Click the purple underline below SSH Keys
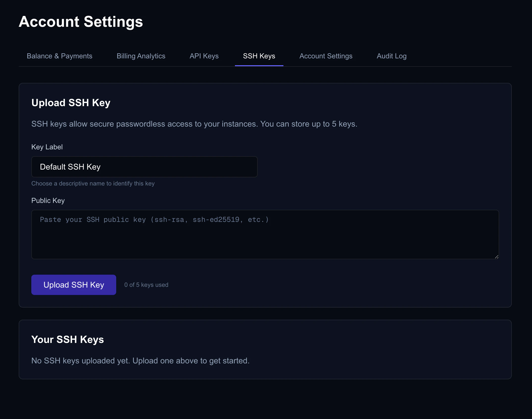This screenshot has width=532, height=419. (259, 66)
